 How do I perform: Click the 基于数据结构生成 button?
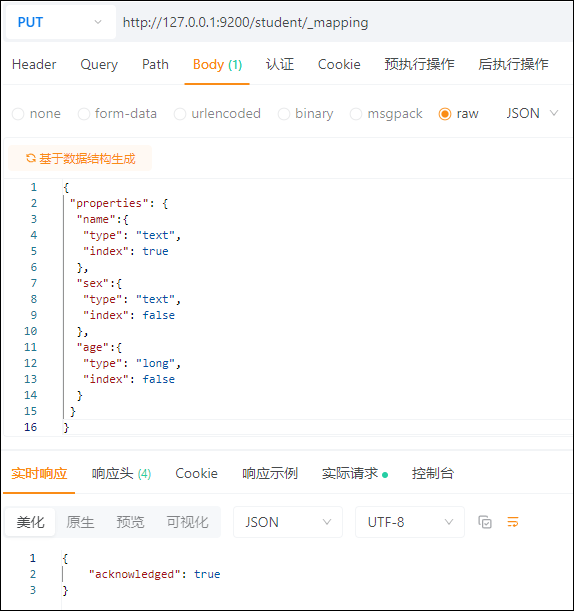(80, 159)
